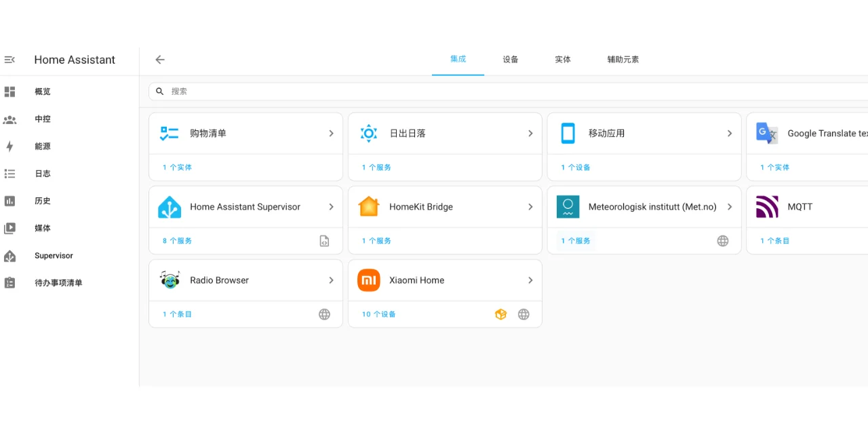Open Xiaomi Home documentation via globe icon
868x434 pixels.
(x=524, y=314)
